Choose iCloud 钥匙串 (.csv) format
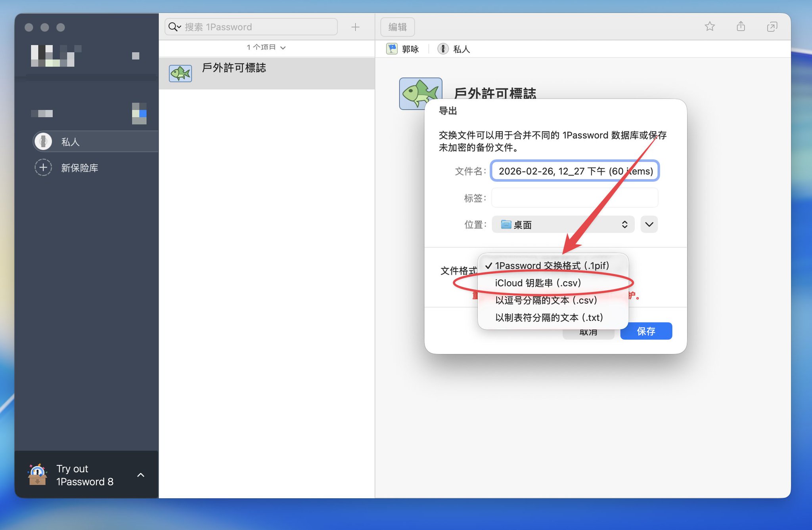 point(553,283)
